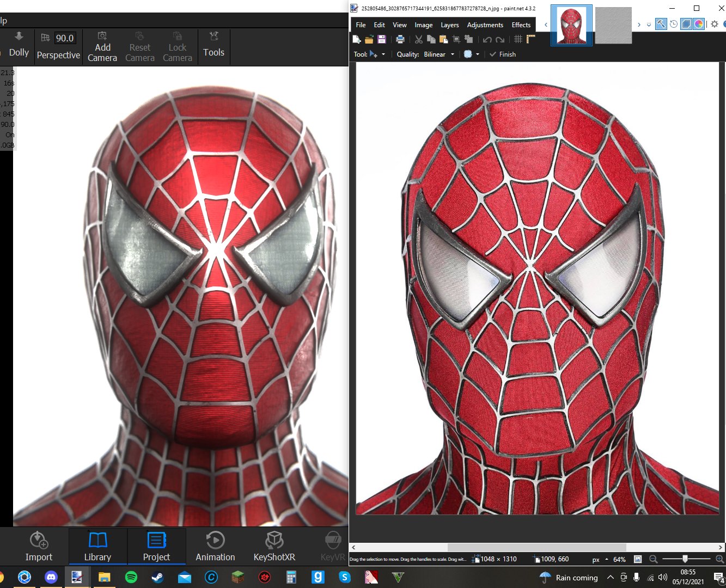
Task: Click the Undo icon in paint.net
Action: pyautogui.click(x=488, y=40)
